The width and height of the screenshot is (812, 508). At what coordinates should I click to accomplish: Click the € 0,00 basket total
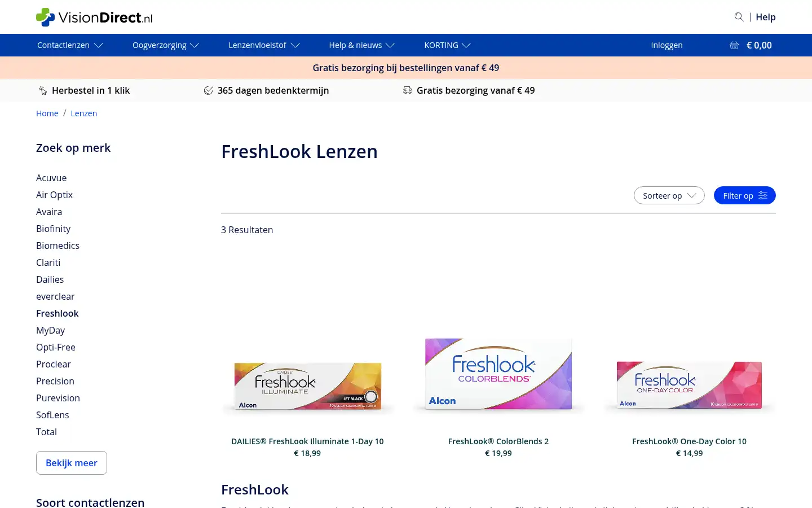pos(759,45)
